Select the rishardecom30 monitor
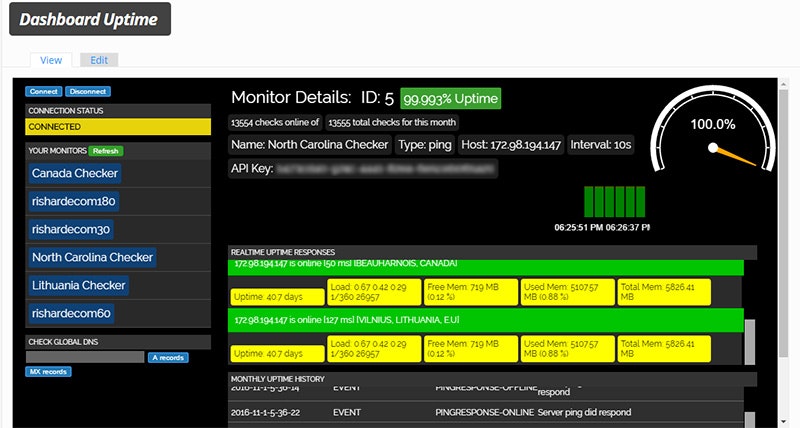 coord(71,230)
